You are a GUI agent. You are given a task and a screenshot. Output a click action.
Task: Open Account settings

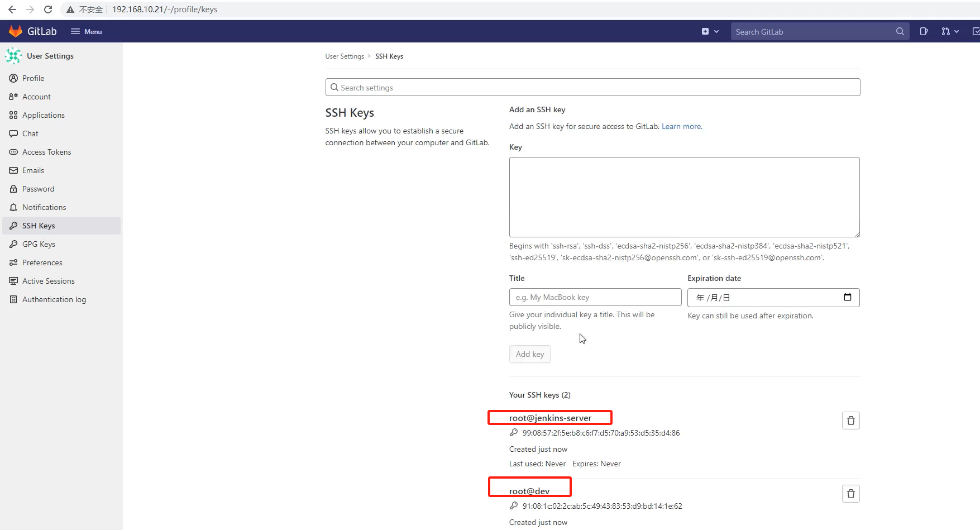click(x=61, y=97)
